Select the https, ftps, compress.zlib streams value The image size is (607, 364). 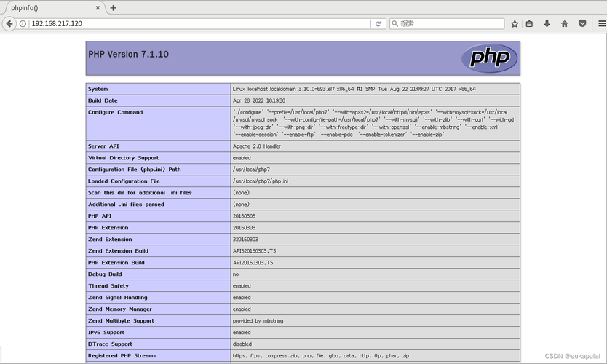click(321, 355)
